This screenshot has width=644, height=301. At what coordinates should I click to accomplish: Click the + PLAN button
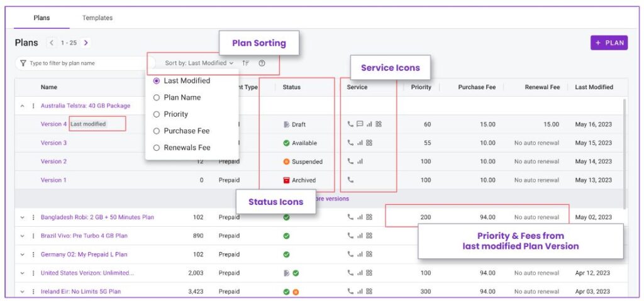pyautogui.click(x=609, y=43)
